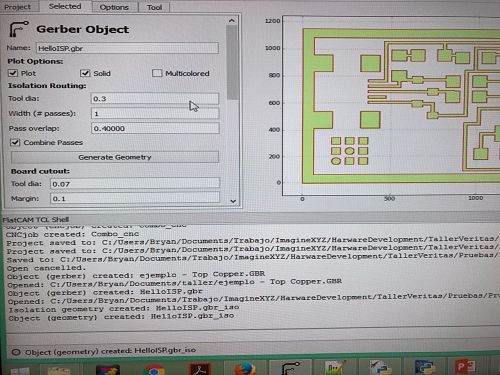The width and height of the screenshot is (500, 375).
Task: Click the Isolation Routing Tool dia field
Action: click(155, 98)
